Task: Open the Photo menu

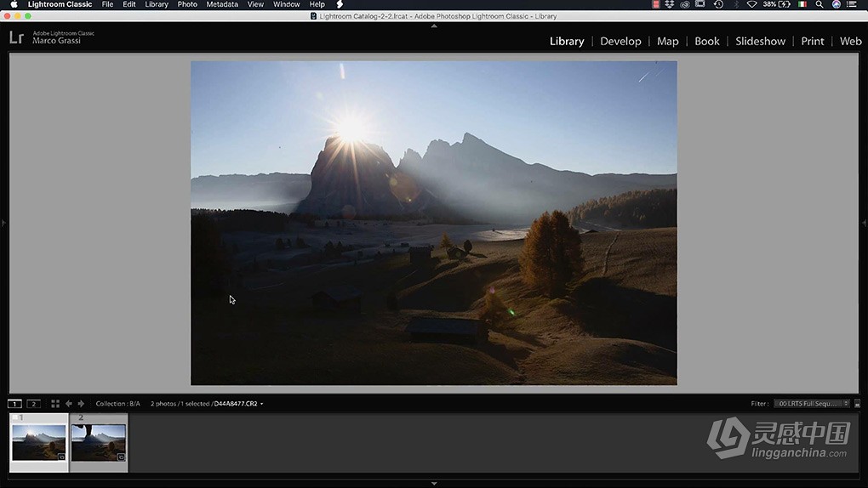Action: pyautogui.click(x=187, y=4)
